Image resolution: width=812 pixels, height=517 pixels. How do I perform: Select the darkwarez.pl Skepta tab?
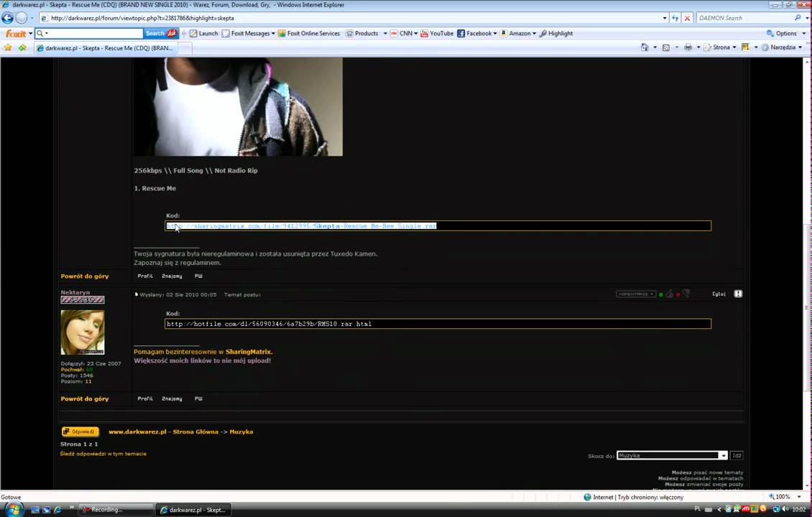(x=106, y=47)
